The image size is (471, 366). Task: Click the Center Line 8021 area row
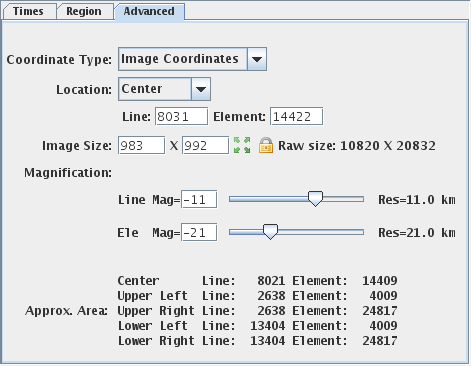(x=257, y=281)
